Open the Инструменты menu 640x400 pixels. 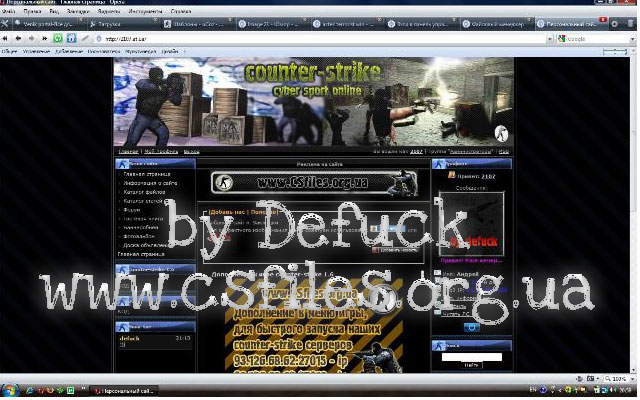(145, 11)
